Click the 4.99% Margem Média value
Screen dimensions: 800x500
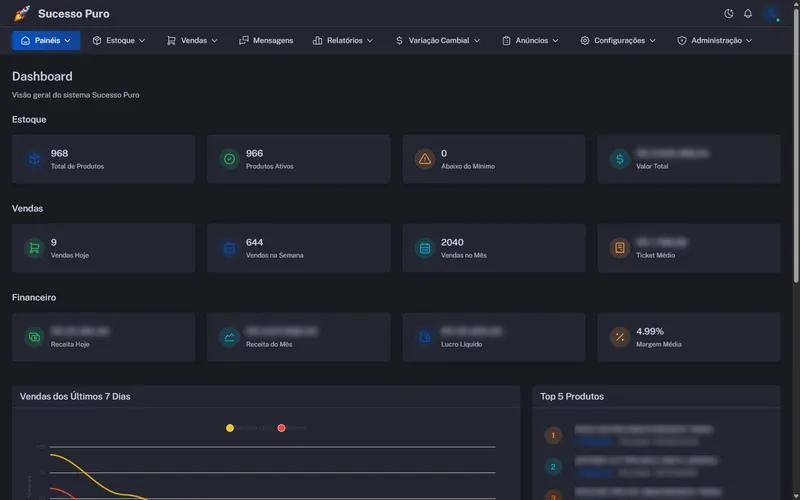pyautogui.click(x=650, y=332)
